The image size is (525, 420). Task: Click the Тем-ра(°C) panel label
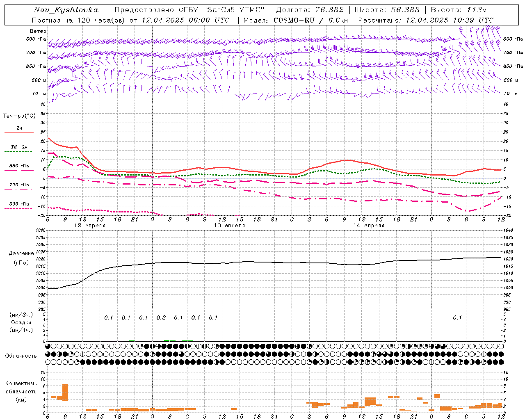coord(19,116)
